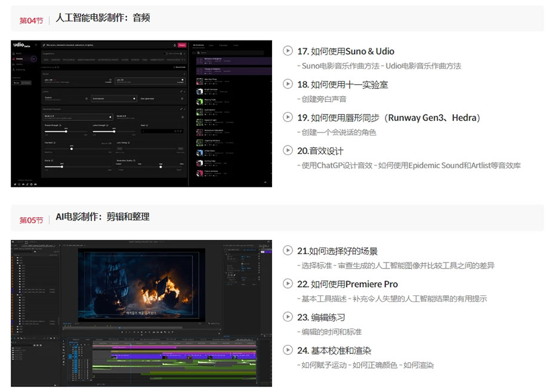Click the description '编辑的时间和标准'
The image size is (555, 392).
tap(329, 332)
